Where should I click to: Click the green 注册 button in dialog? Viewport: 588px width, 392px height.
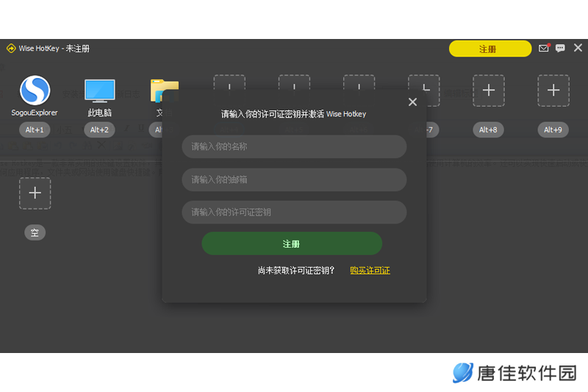292,244
